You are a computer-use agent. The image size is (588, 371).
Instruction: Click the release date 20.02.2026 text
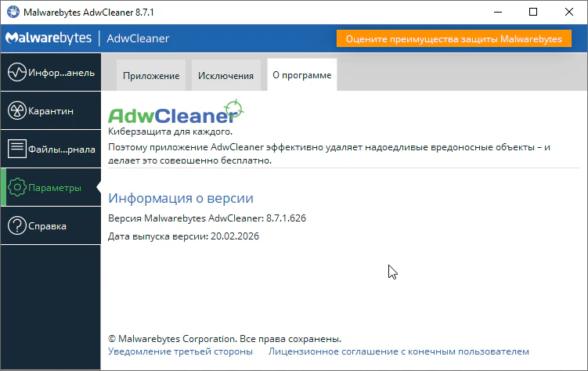coord(235,236)
